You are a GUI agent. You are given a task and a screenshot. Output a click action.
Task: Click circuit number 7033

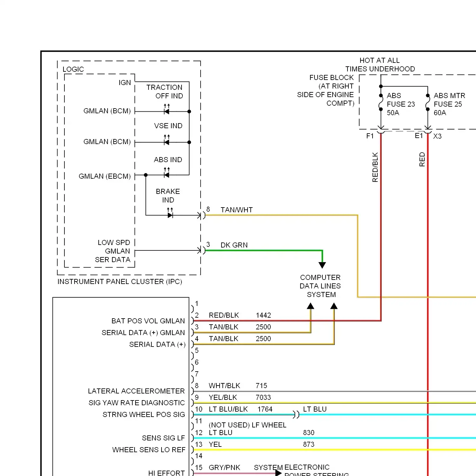(x=263, y=397)
